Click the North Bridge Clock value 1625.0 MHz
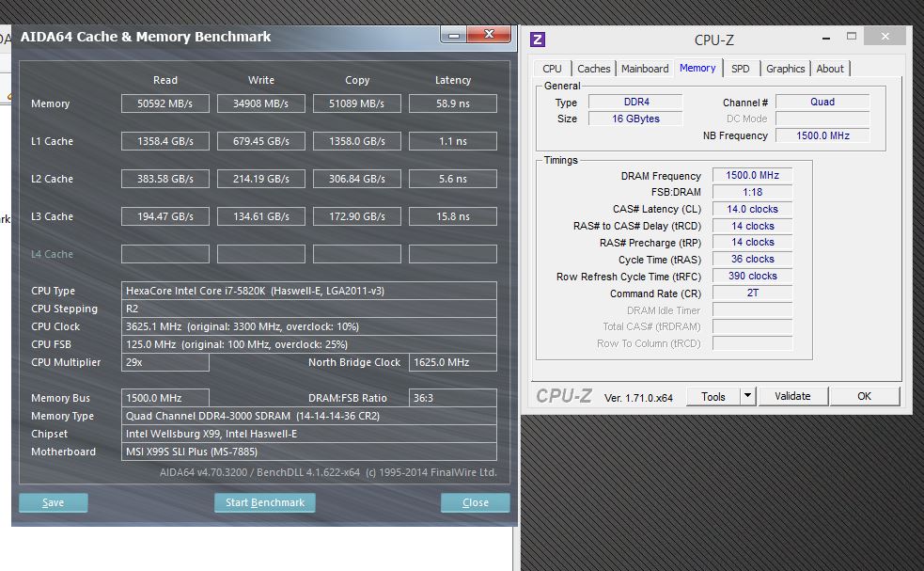Image resolution: width=924 pixels, height=571 pixels. [452, 362]
